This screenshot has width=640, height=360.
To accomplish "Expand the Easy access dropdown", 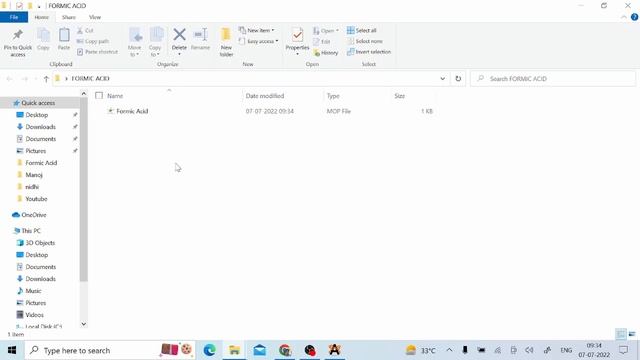I will pos(258,41).
